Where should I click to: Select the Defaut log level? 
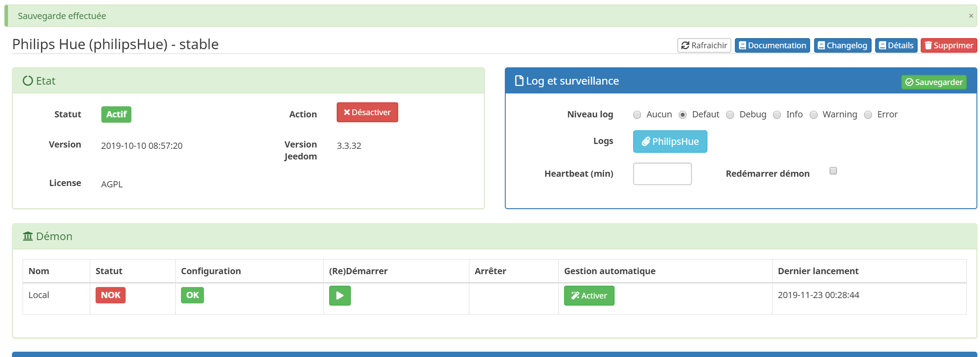pyautogui.click(x=683, y=115)
